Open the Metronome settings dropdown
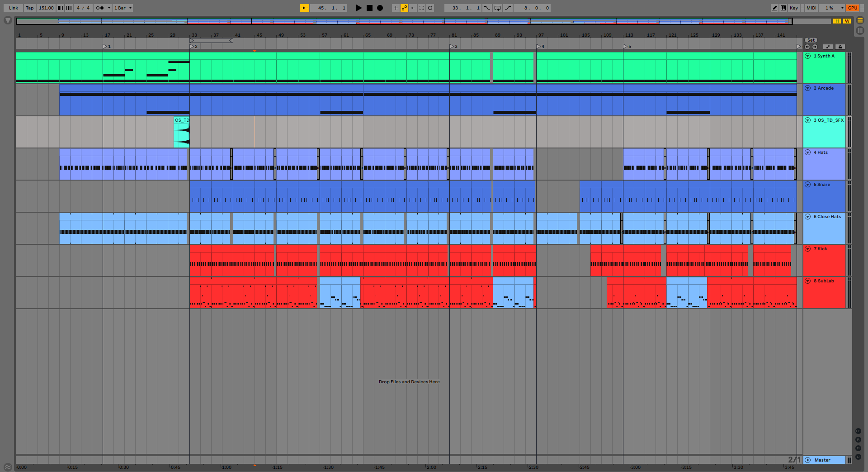The width and height of the screenshot is (868, 472). pos(109,8)
